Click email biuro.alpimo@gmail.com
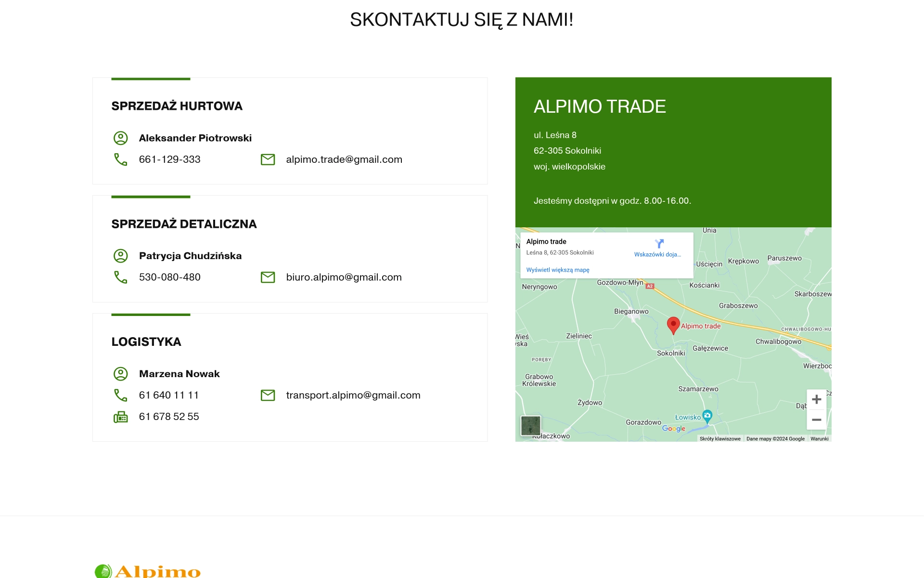Screen dimensions: 924x578 [344, 277]
